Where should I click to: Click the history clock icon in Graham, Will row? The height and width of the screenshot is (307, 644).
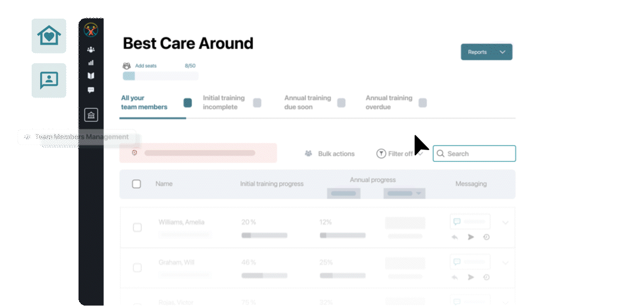click(486, 277)
